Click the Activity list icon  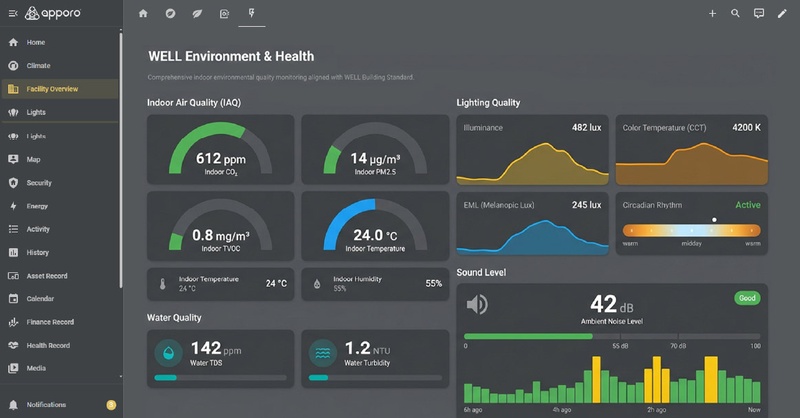tap(13, 229)
